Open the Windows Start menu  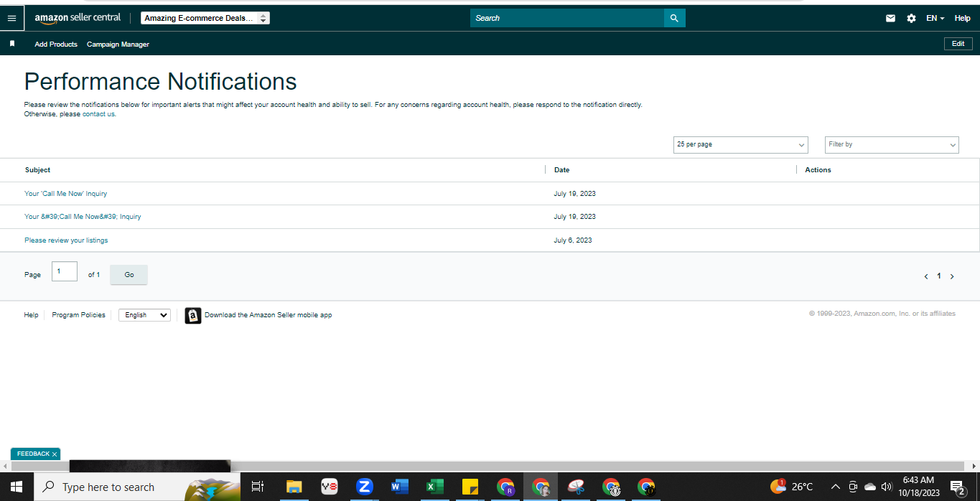16,487
